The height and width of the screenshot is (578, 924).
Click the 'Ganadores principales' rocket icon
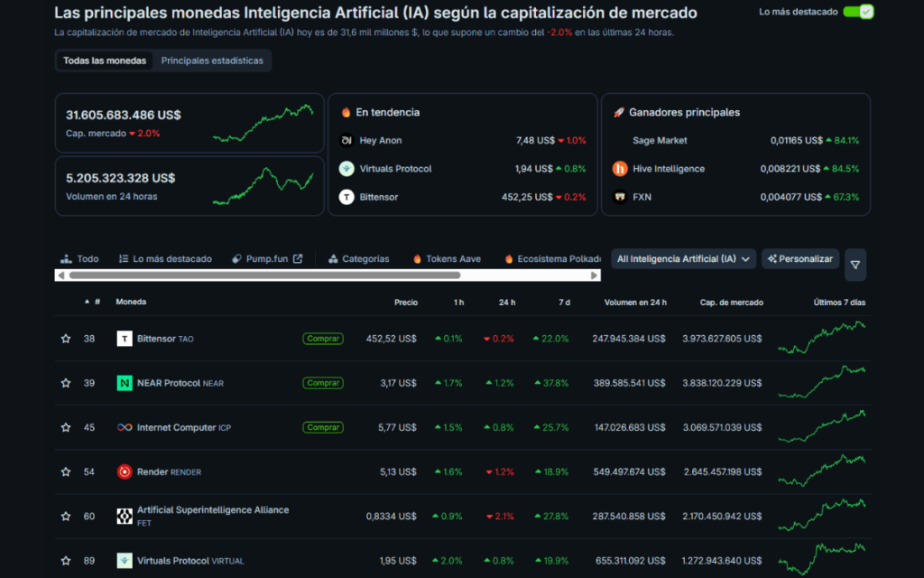[x=619, y=112]
